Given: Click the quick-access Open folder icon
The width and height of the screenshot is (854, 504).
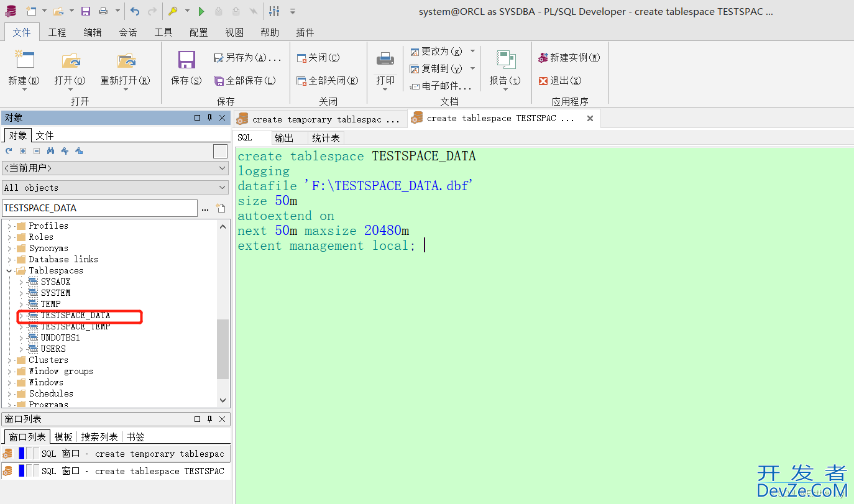Looking at the screenshot, I should click(58, 11).
